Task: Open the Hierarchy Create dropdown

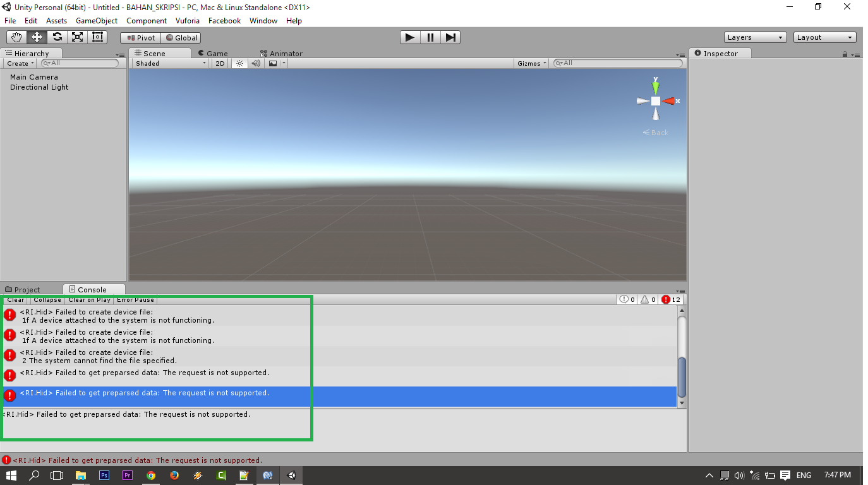Action: 20,63
